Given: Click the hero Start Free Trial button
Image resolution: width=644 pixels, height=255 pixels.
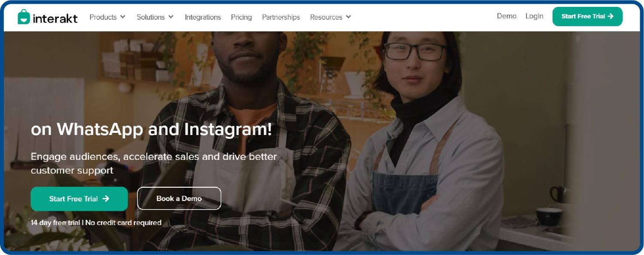Looking at the screenshot, I should tap(79, 199).
